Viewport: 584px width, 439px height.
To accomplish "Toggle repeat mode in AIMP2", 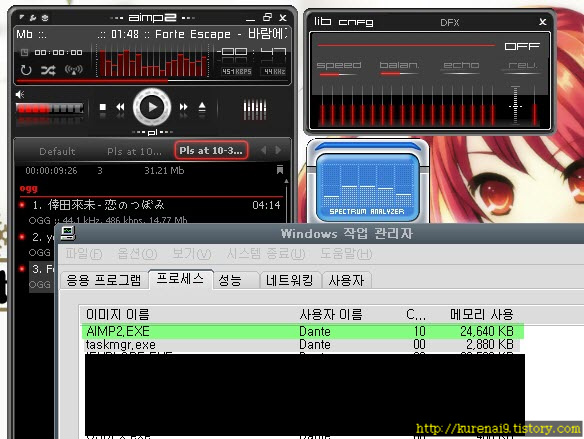I will 26,70.
